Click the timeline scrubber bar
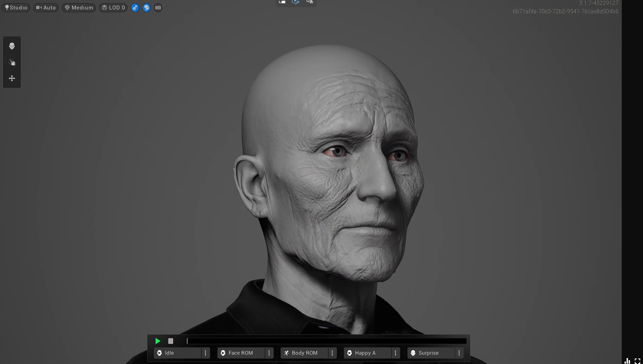This screenshot has width=643, height=364. pyautogui.click(x=327, y=341)
